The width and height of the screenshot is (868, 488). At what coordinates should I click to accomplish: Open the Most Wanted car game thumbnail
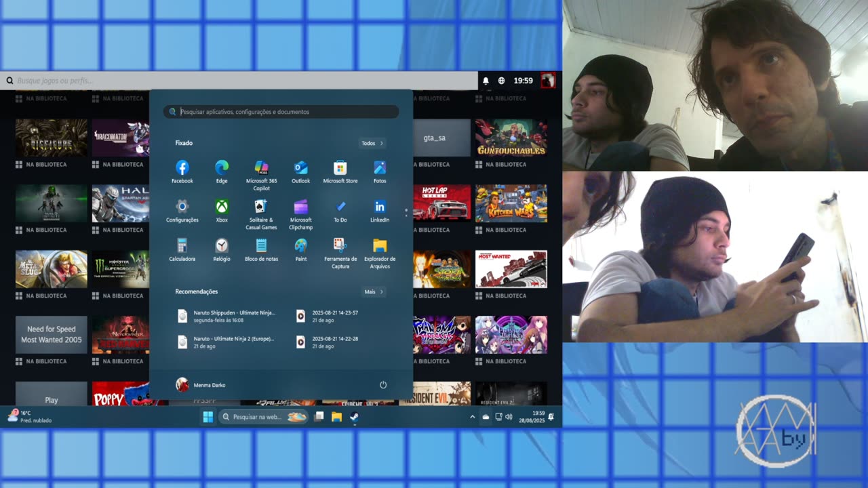pyautogui.click(x=511, y=269)
